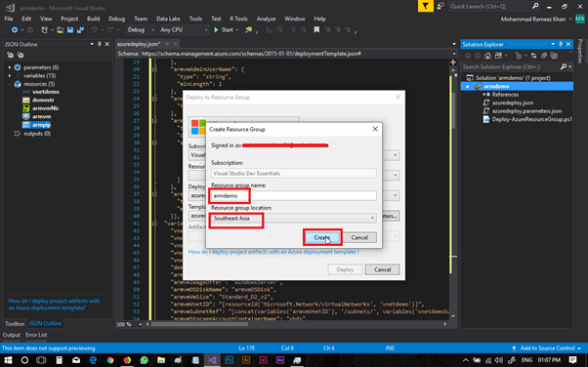The height and width of the screenshot is (367, 588).
Task: Pin the JSON Outline panel
Action: (x=100, y=44)
